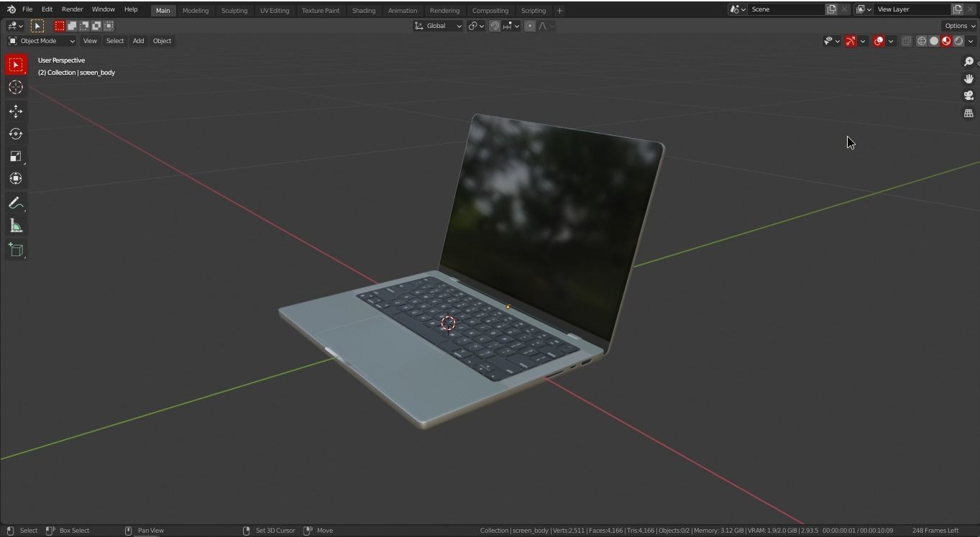
Task: Expand the overlays options arrow
Action: coord(891,41)
